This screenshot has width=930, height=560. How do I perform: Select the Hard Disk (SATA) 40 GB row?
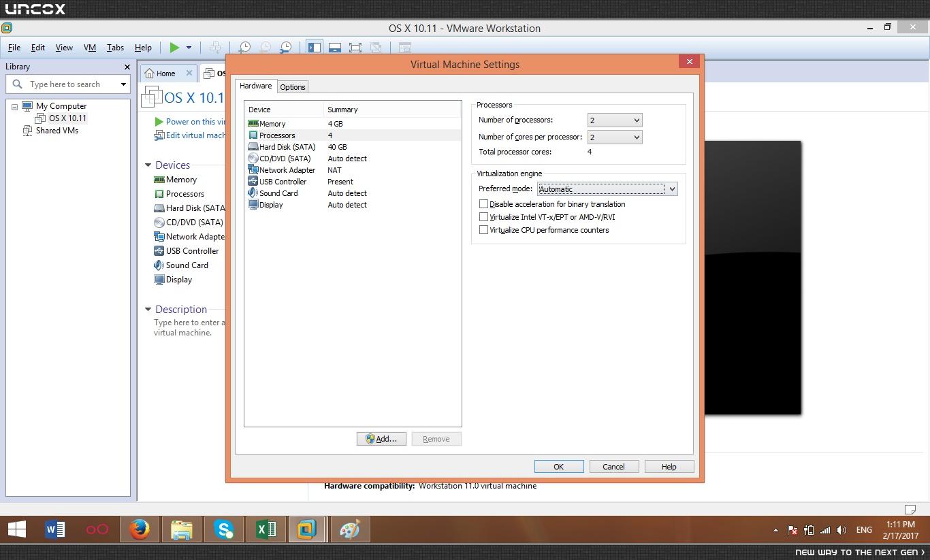353,147
